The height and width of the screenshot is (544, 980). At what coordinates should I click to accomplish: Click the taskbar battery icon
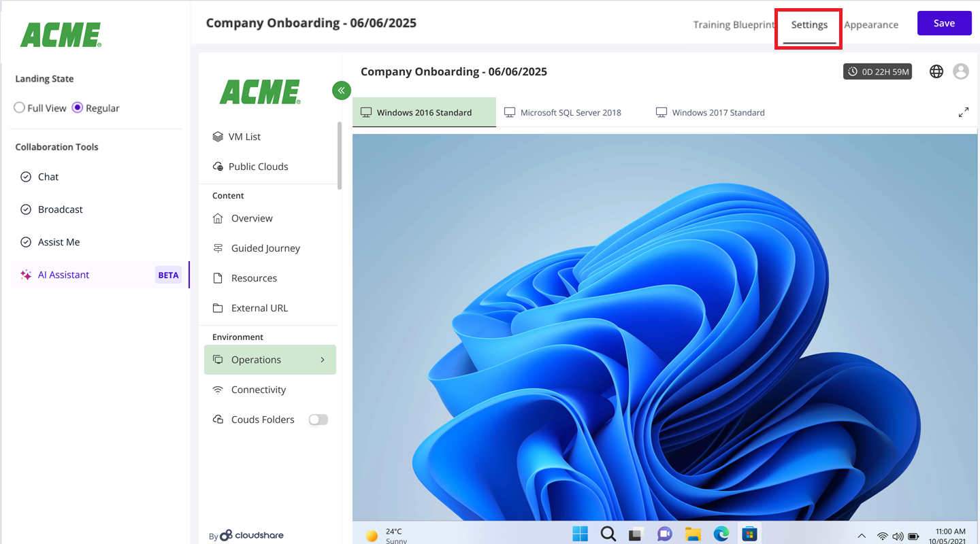(x=913, y=537)
